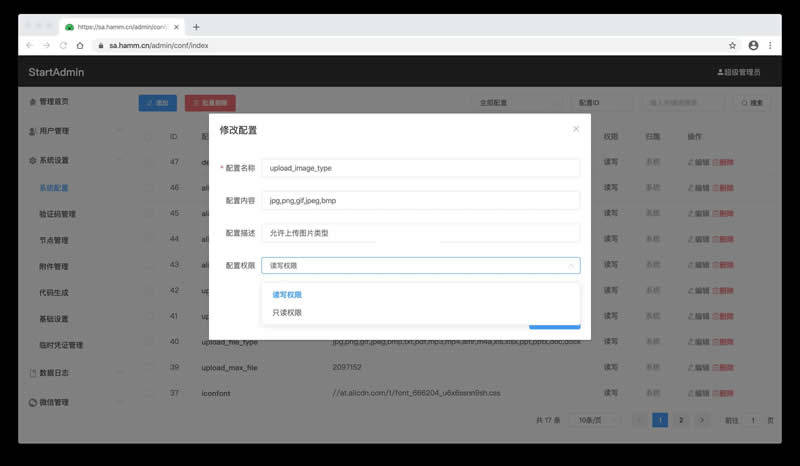Click the blue 添加 button
Screen dimensions: 800x466
pyautogui.click(x=158, y=103)
